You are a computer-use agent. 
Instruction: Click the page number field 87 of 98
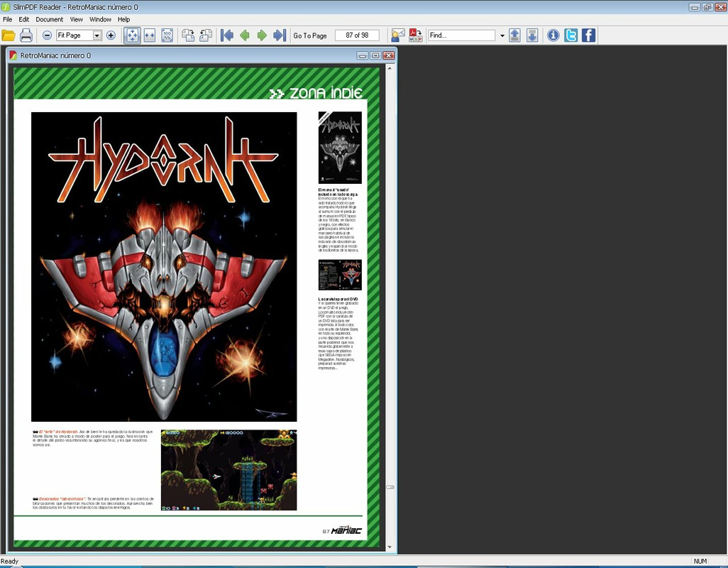(357, 35)
